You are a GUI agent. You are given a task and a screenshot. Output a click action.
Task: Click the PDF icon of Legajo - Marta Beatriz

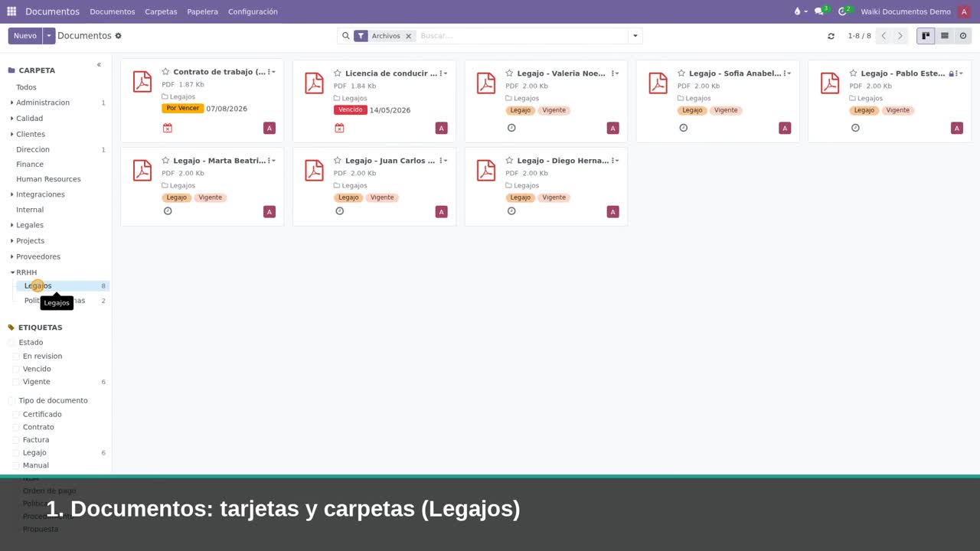[142, 170]
